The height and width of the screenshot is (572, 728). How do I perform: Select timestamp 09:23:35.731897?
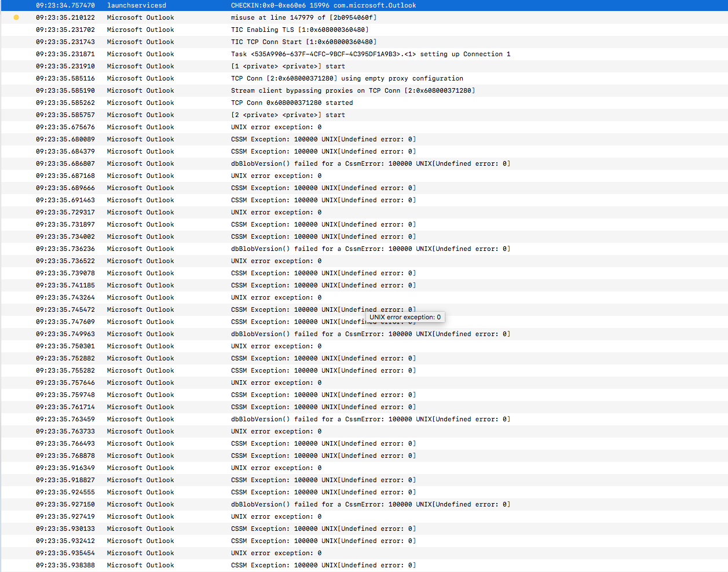coord(65,224)
